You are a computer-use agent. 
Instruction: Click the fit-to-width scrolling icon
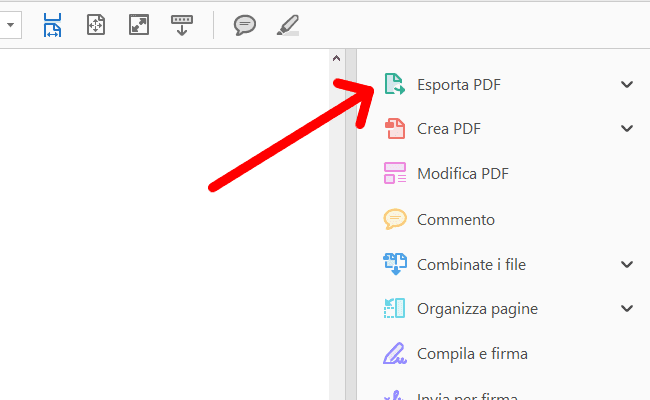53,25
